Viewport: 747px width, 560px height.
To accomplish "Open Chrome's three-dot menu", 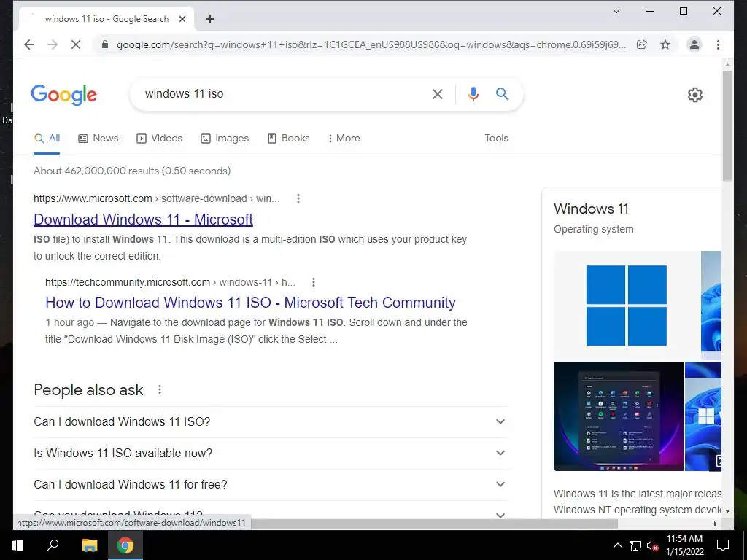I will 718,44.
